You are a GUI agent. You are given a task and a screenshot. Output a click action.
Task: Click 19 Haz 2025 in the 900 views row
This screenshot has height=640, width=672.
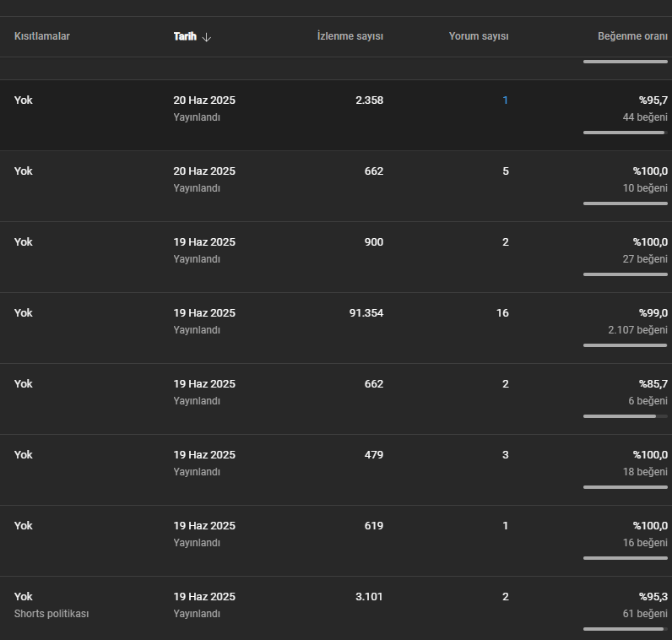[x=204, y=242]
